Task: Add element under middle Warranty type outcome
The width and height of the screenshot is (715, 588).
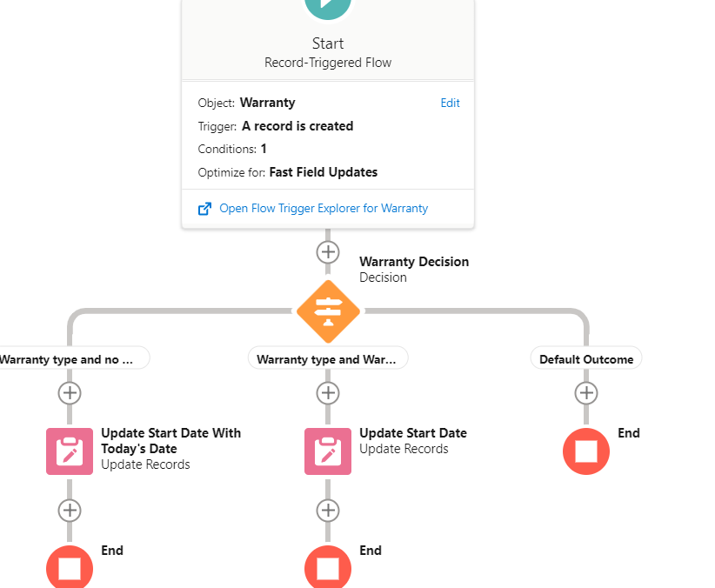Action: [x=328, y=393]
